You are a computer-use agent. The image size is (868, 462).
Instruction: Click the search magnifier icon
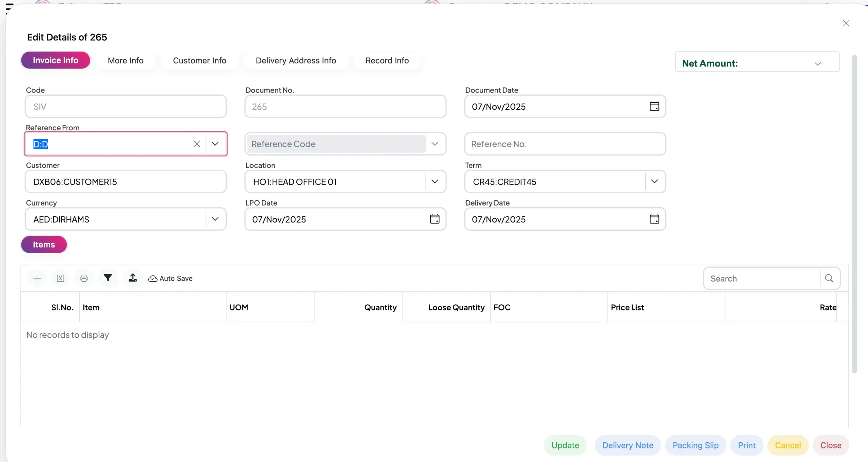tap(829, 278)
